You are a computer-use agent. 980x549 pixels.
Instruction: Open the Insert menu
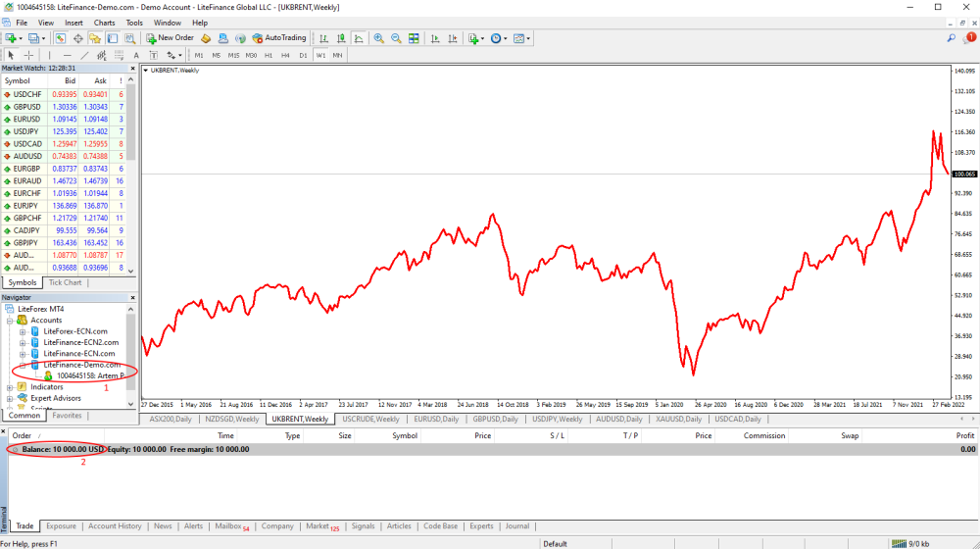pyautogui.click(x=73, y=23)
